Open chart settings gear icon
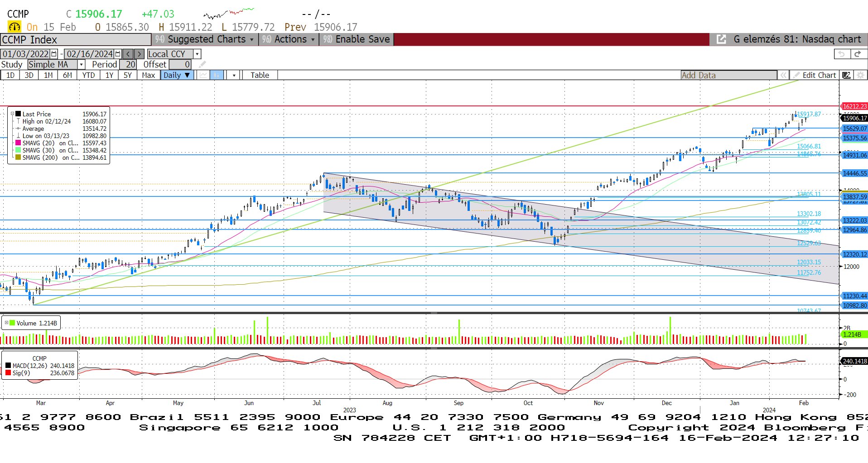Viewport: 868px width, 463px height. pos(860,75)
